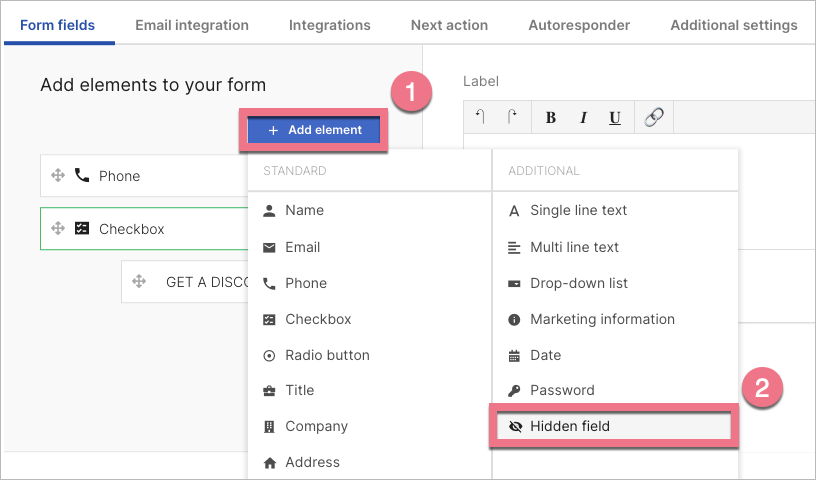Click drag handle icon beside Checkbox field
The height and width of the screenshot is (480, 816).
tap(58, 229)
